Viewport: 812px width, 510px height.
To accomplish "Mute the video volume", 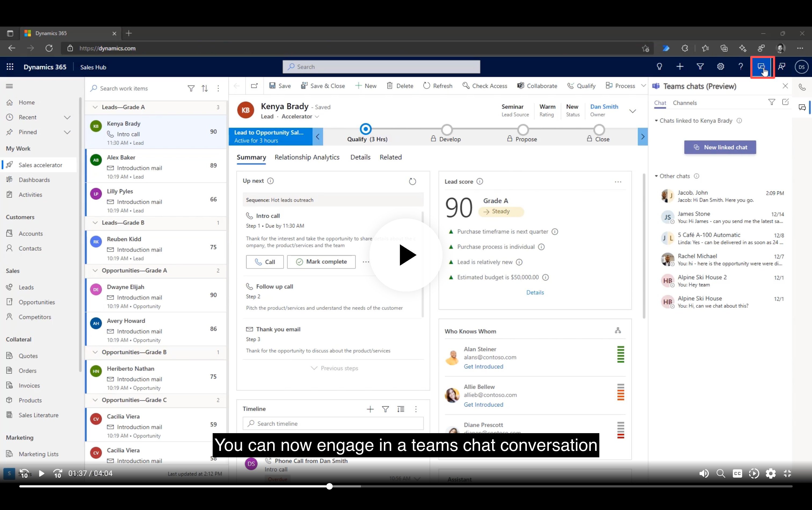I will pyautogui.click(x=704, y=473).
